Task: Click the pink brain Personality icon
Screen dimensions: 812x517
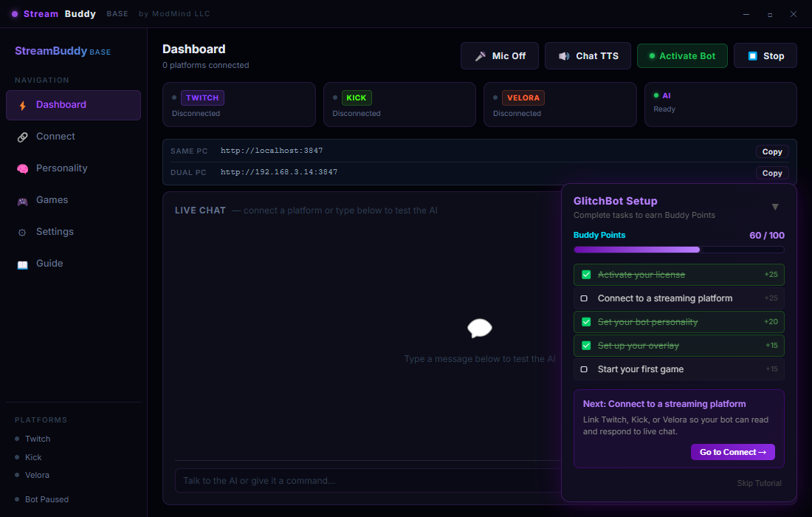Action: tap(22, 169)
